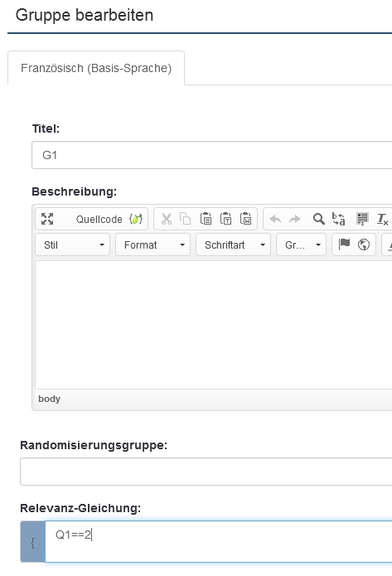Remove formatting from text
The height and width of the screenshot is (576, 392).
(x=382, y=220)
